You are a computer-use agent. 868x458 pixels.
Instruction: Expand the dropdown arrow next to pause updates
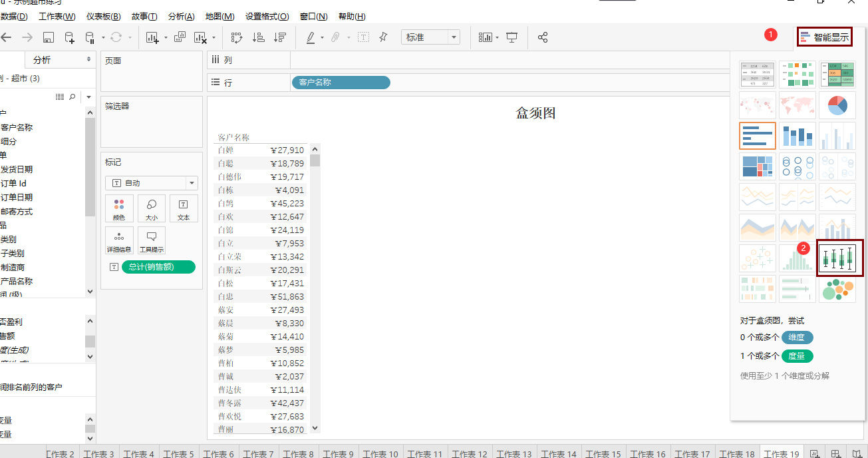(x=104, y=38)
